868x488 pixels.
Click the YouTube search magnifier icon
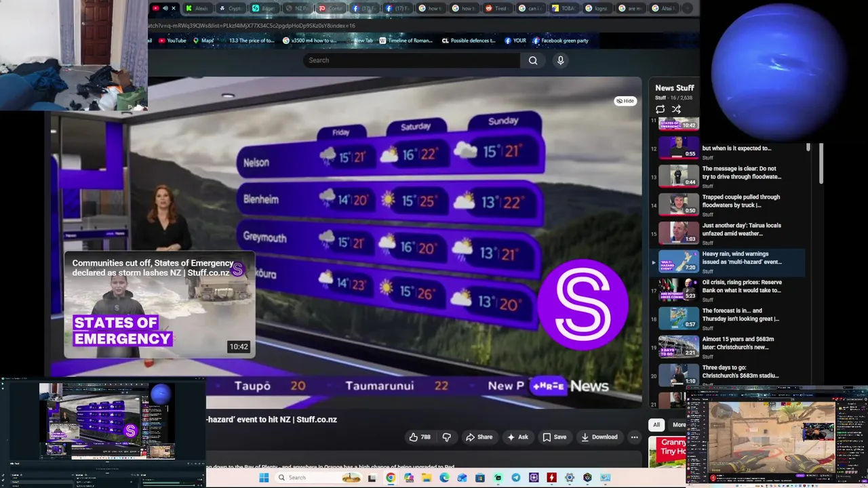pyautogui.click(x=533, y=60)
